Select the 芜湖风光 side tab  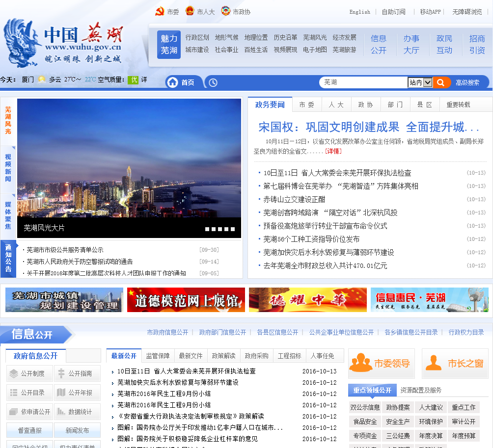click(x=8, y=121)
